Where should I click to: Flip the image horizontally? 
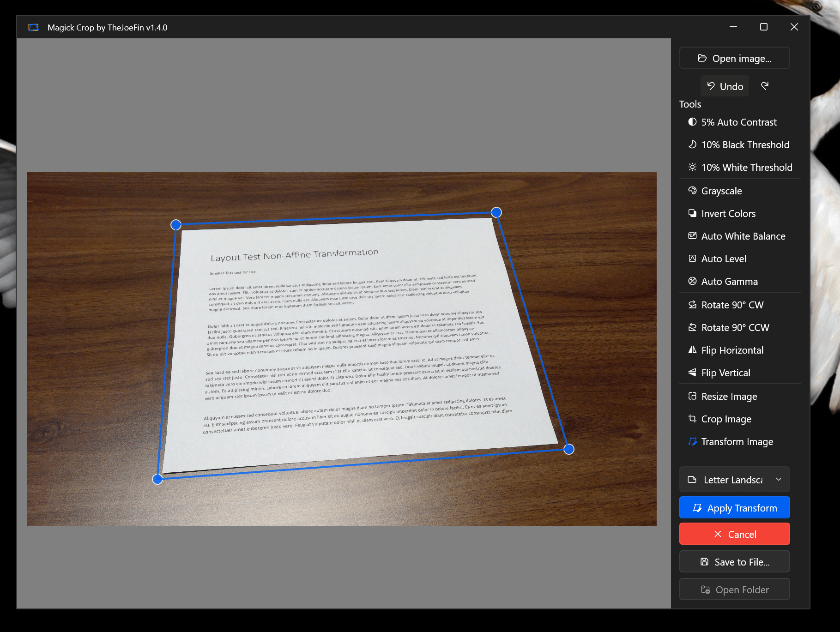[732, 350]
